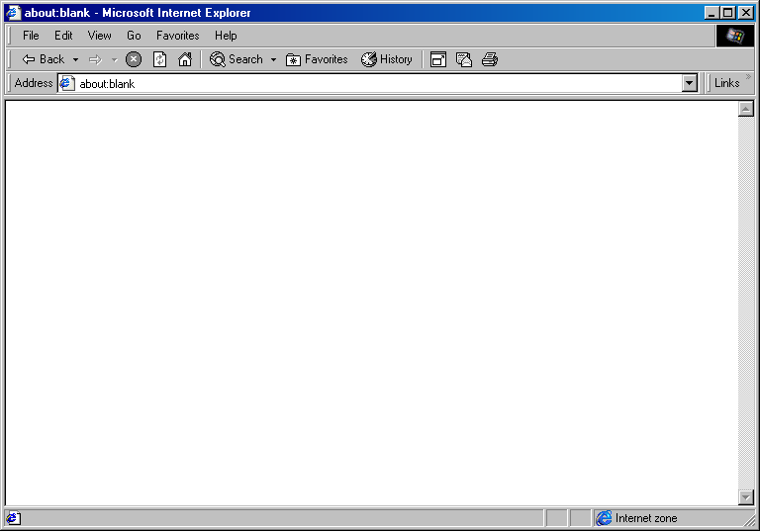
Task: Open the Favorites menu
Action: pos(177,36)
